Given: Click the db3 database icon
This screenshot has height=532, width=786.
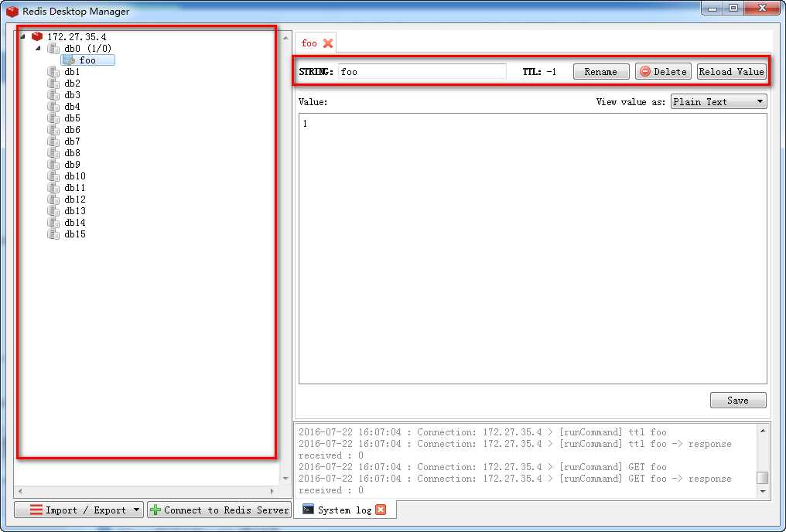Looking at the screenshot, I should coord(53,94).
